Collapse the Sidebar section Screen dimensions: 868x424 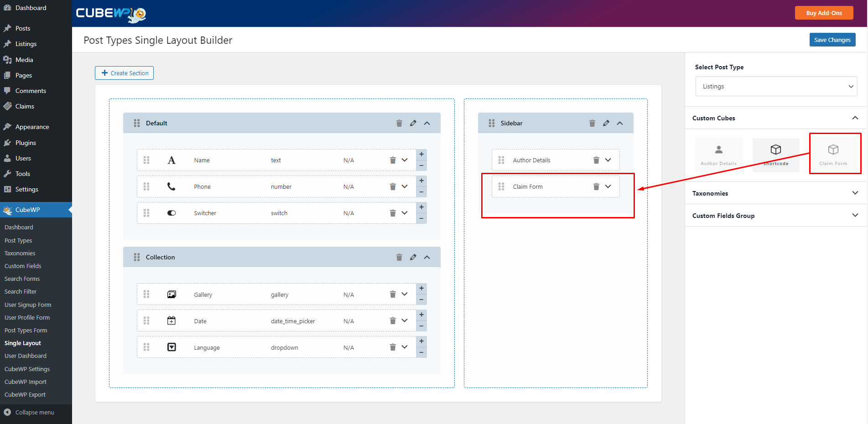click(x=620, y=123)
